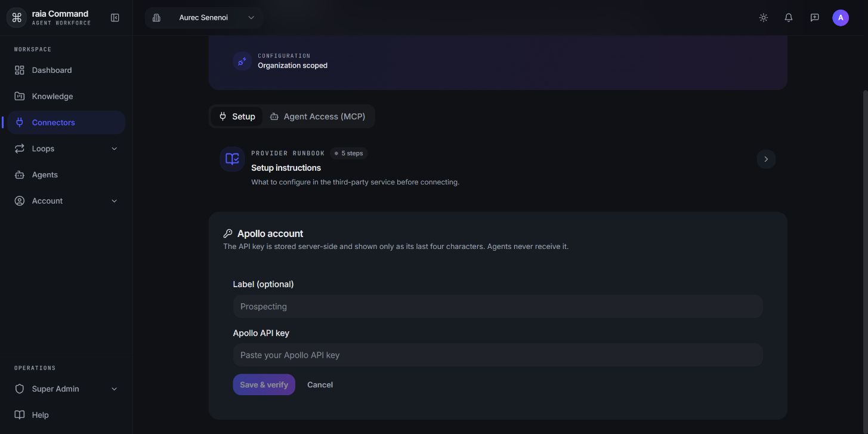This screenshot has width=868, height=434.
Task: Open the feedback chat icon
Action: 815,18
